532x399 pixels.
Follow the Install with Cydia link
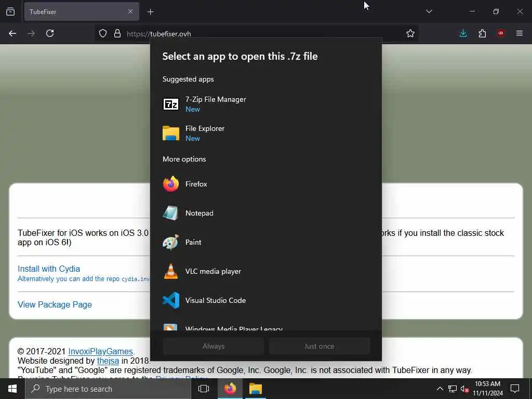[x=49, y=269]
